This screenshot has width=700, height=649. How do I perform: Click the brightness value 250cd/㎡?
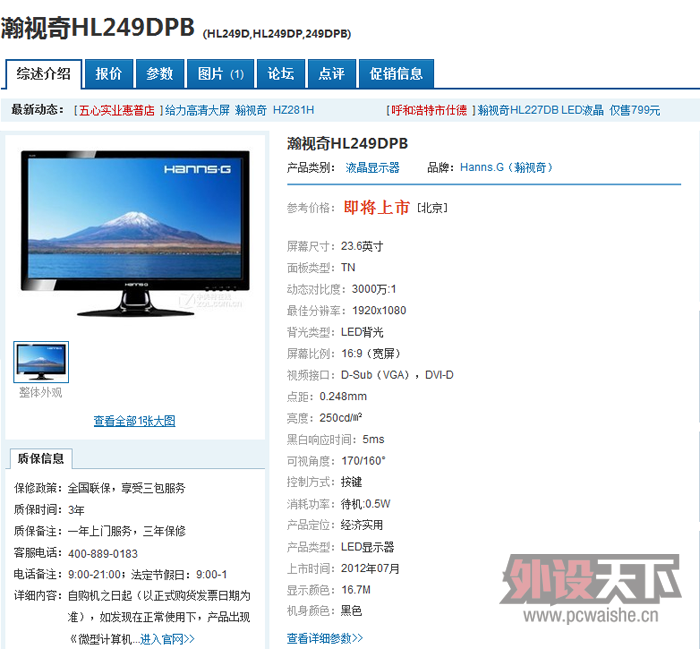coord(341,418)
